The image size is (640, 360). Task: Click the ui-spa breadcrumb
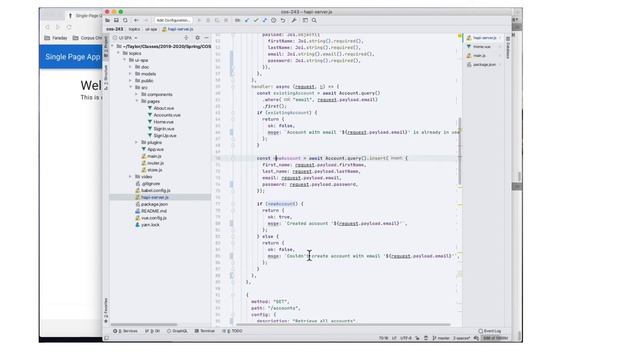click(x=151, y=29)
